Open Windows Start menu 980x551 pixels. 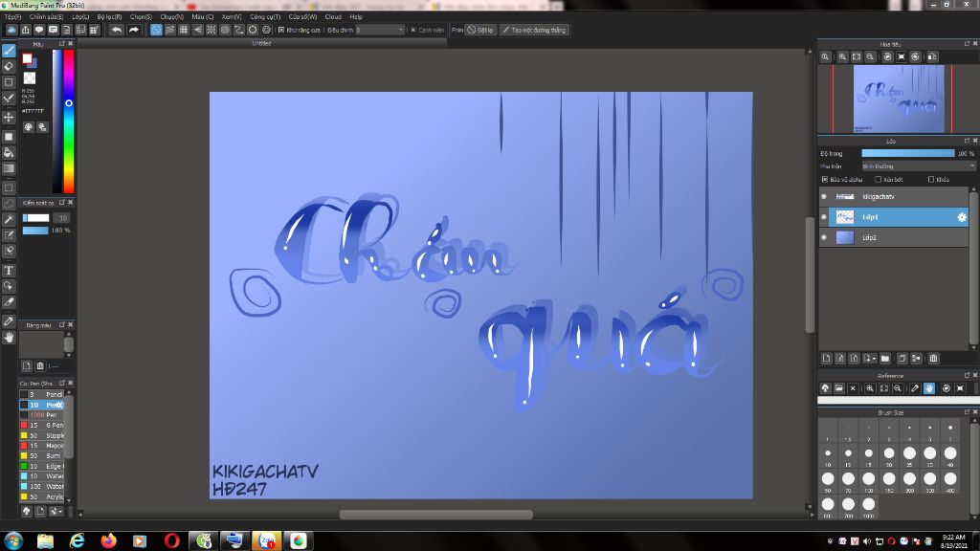13,541
